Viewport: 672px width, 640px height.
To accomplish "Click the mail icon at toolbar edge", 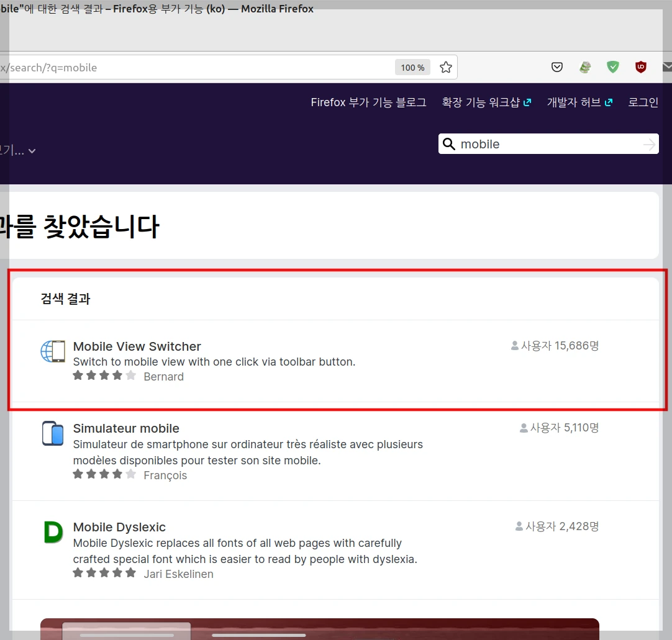I will pyautogui.click(x=667, y=67).
